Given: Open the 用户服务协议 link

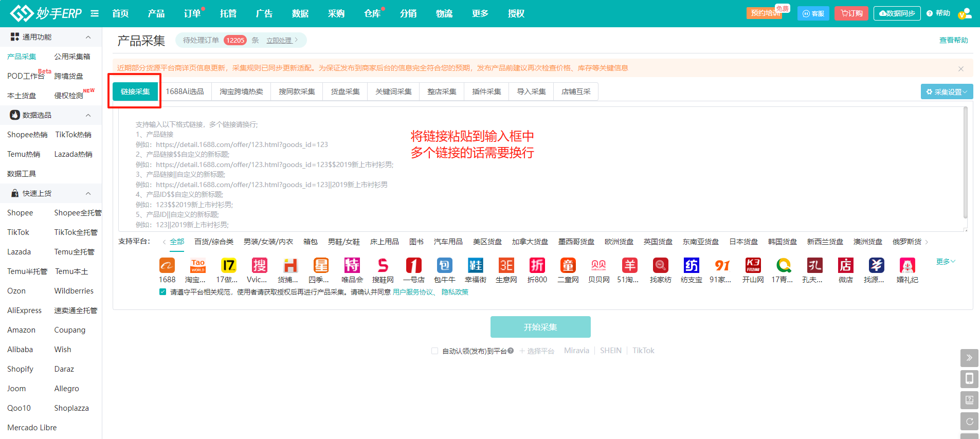Looking at the screenshot, I should [x=413, y=292].
